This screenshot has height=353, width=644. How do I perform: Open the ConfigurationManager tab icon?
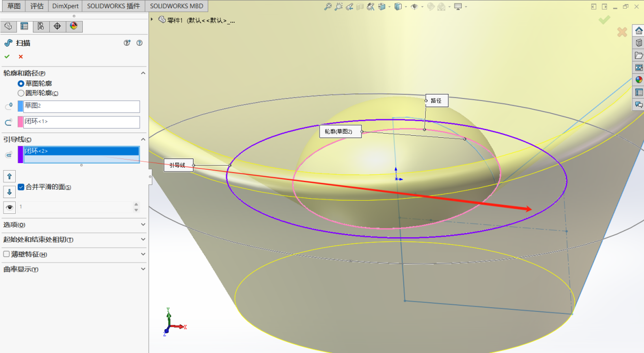tap(41, 26)
